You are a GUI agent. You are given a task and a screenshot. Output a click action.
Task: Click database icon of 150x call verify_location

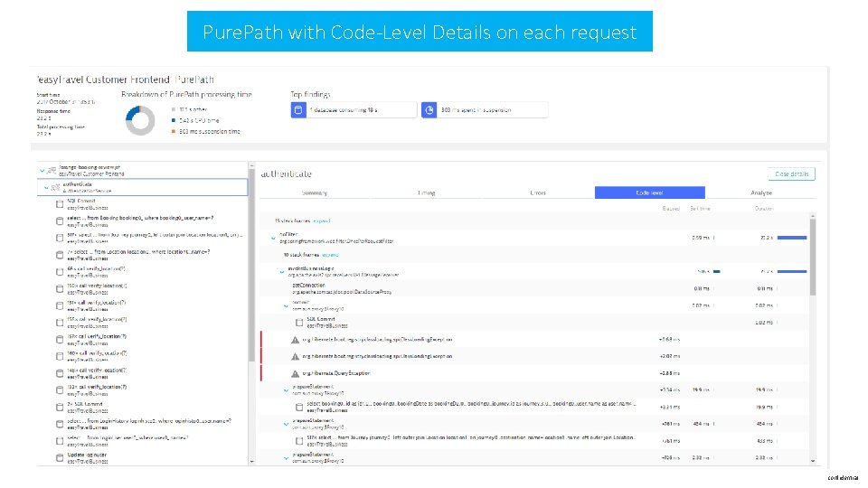coord(60,289)
